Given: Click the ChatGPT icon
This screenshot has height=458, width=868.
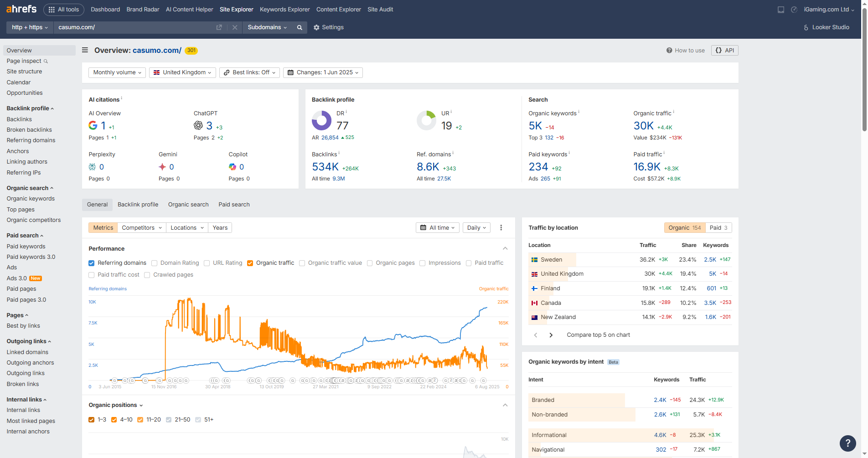Looking at the screenshot, I should (198, 125).
